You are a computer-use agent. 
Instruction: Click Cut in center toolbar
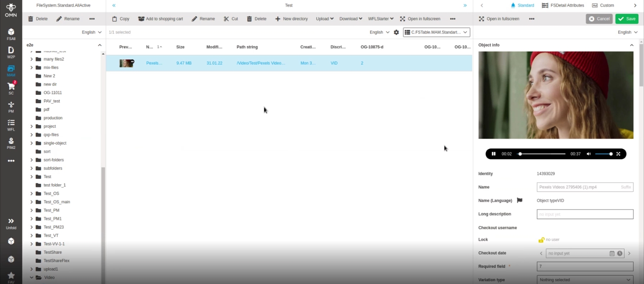(x=231, y=19)
